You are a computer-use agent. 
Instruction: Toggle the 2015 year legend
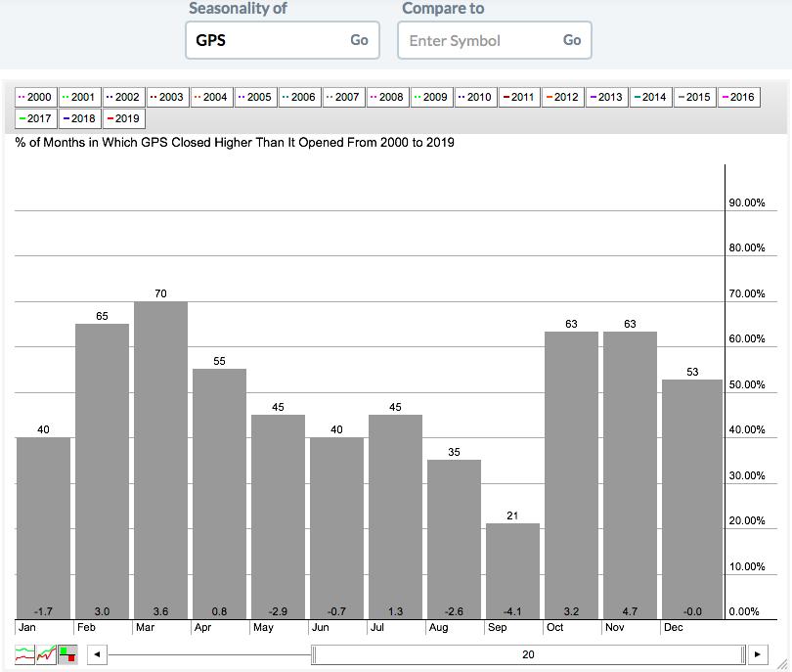(694, 97)
